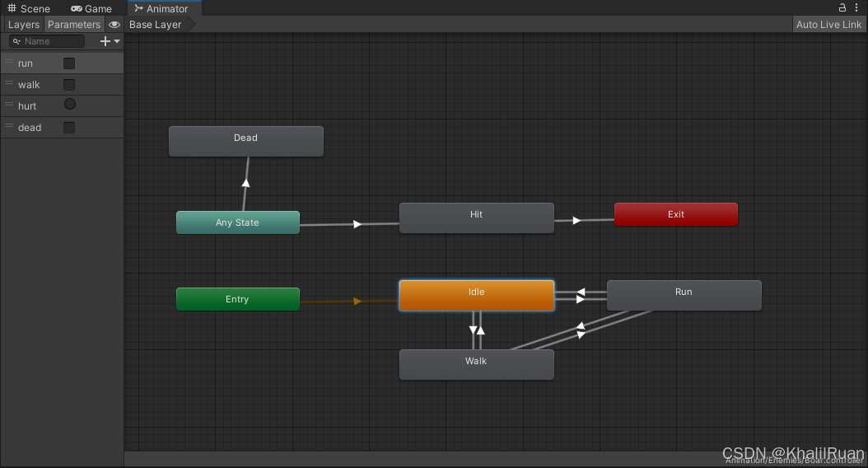Select the Entry node
This screenshot has width=868, height=468.
[x=238, y=299]
